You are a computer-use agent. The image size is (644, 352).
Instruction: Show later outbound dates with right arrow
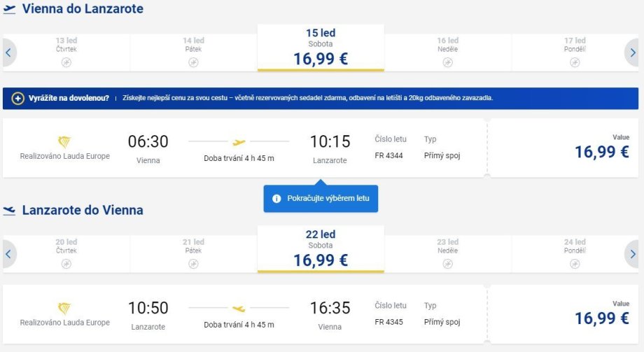(633, 52)
